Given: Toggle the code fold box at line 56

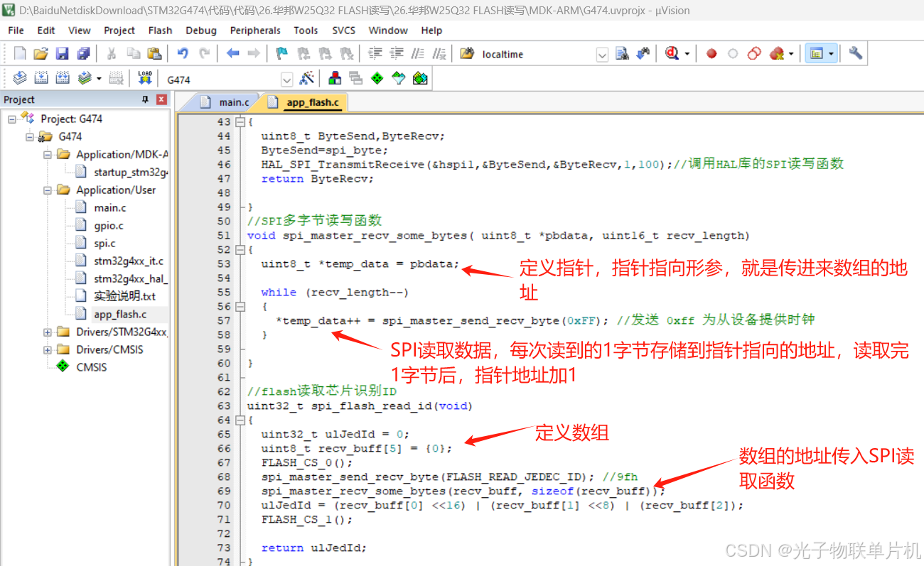Looking at the screenshot, I should click(x=240, y=307).
